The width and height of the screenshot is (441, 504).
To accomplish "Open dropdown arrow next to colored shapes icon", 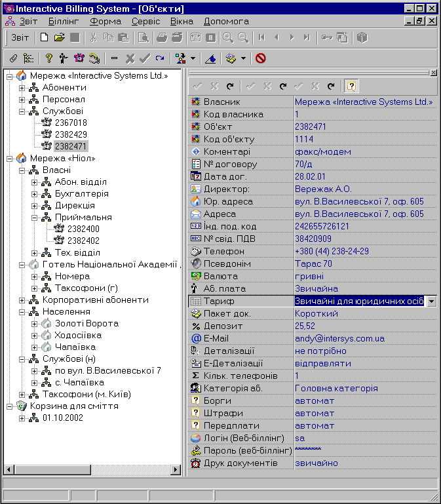I will tap(193, 58).
